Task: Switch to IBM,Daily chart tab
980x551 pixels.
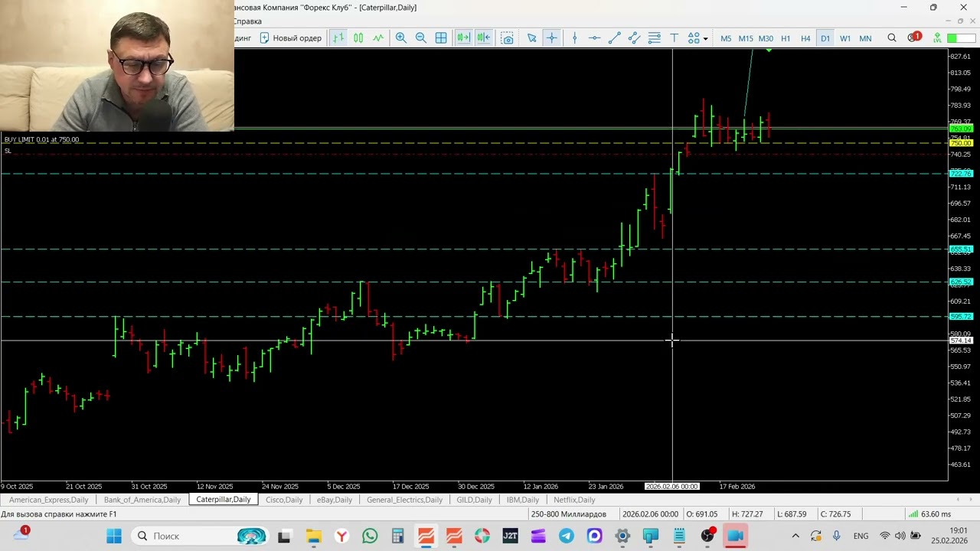Action: point(523,500)
